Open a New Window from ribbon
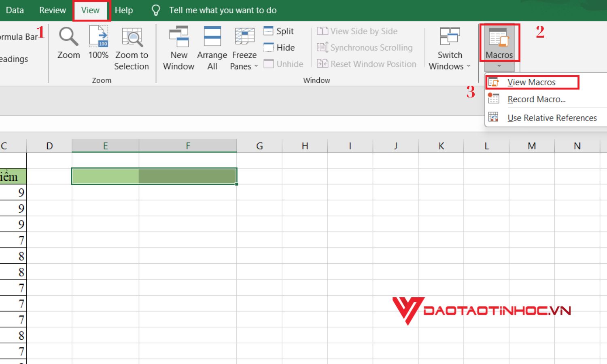607x364 pixels. pos(178,37)
